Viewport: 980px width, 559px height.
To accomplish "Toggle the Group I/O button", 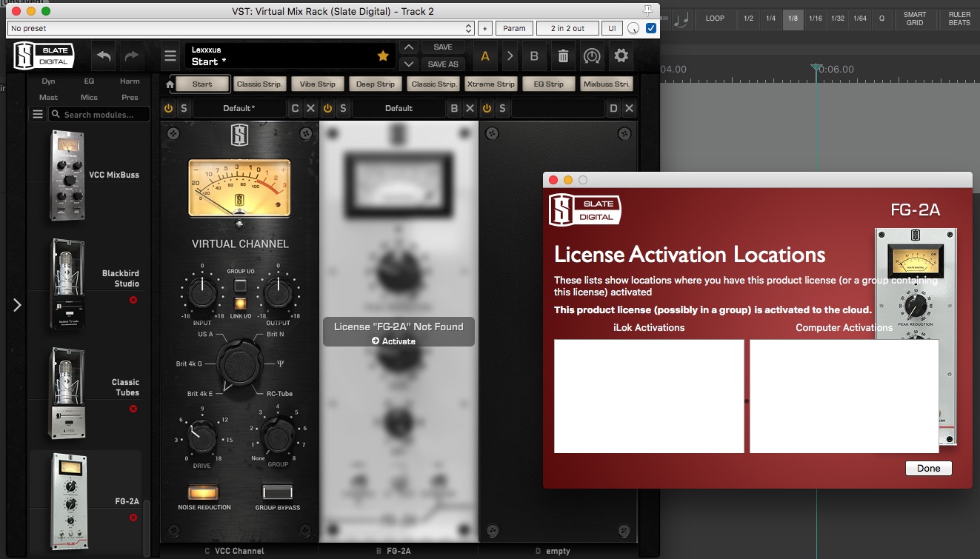I will [x=240, y=285].
